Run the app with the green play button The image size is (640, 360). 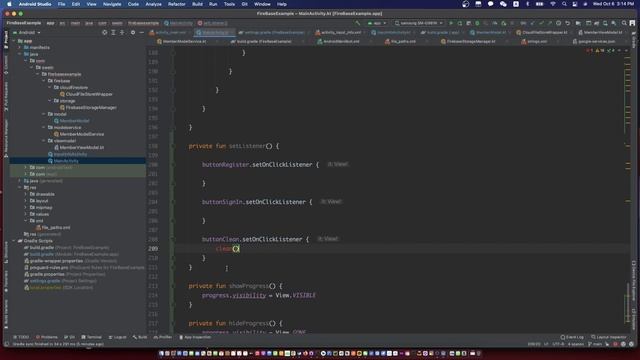[451, 23]
